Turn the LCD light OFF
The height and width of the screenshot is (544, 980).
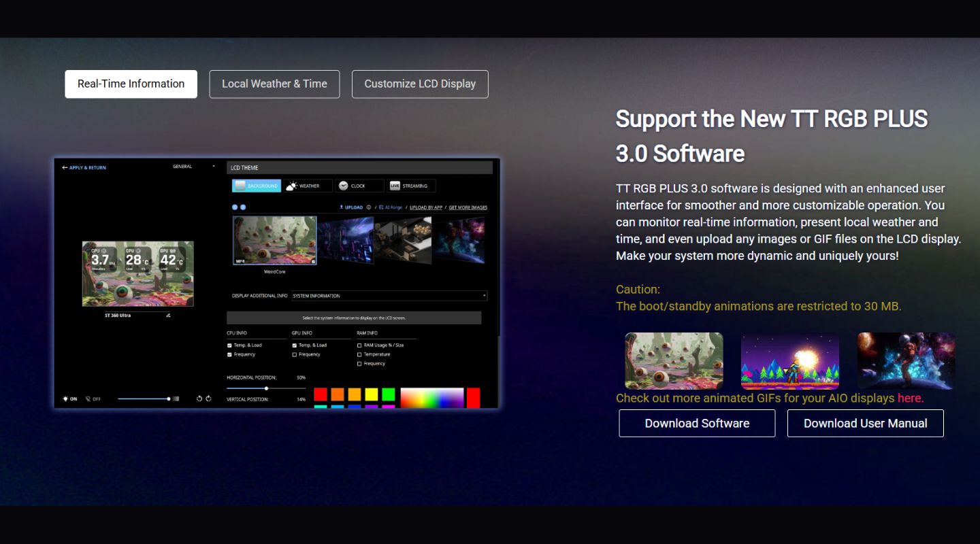coord(93,399)
